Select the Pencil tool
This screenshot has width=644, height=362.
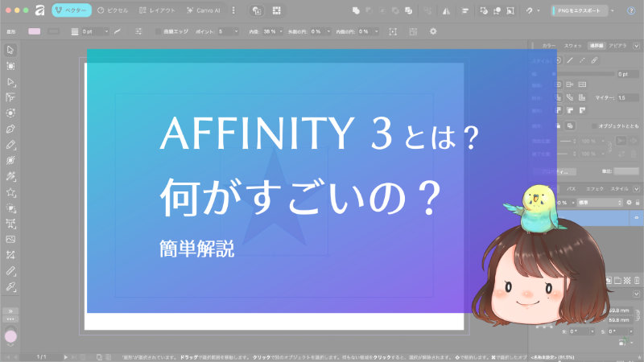pyautogui.click(x=10, y=145)
